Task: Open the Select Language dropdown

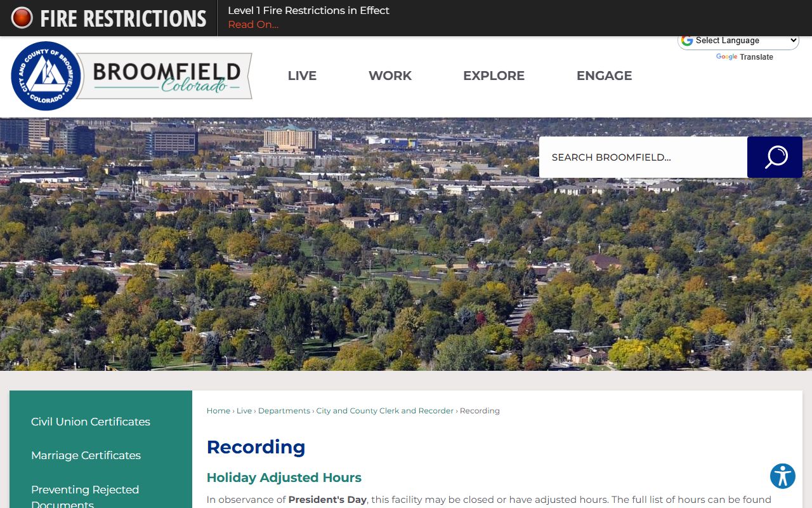Action: (x=739, y=41)
